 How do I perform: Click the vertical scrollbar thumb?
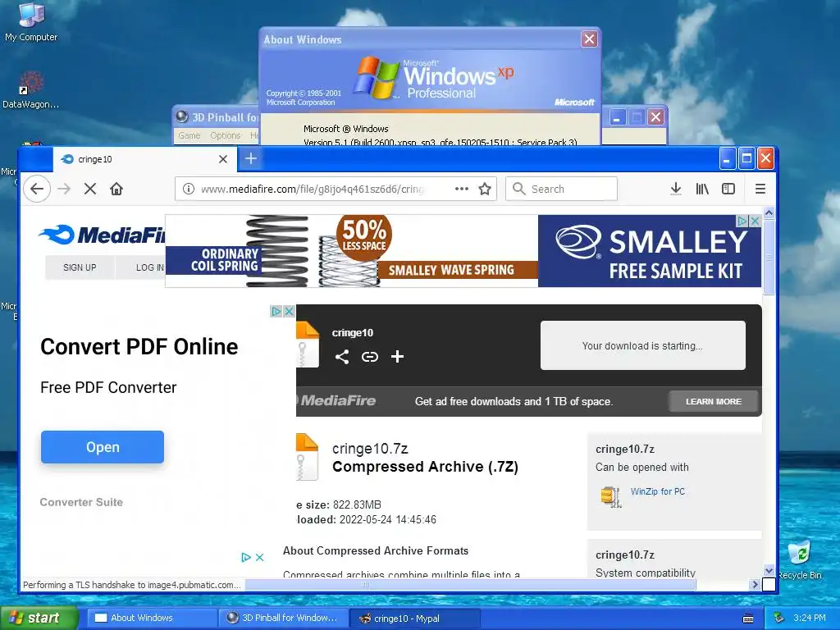tap(769, 257)
